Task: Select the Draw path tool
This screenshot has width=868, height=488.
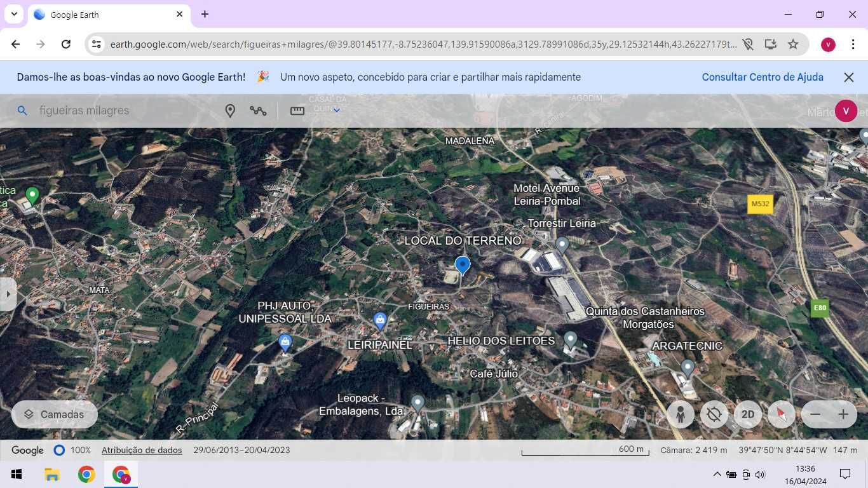Action: point(258,111)
